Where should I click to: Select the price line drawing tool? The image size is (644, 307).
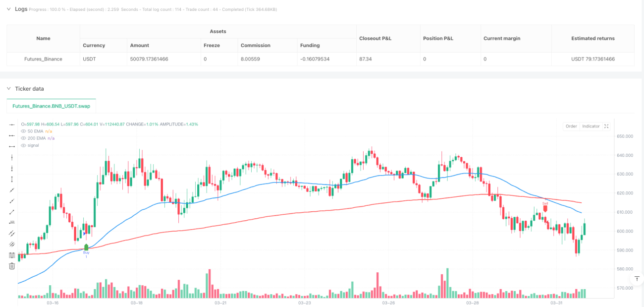12,223
